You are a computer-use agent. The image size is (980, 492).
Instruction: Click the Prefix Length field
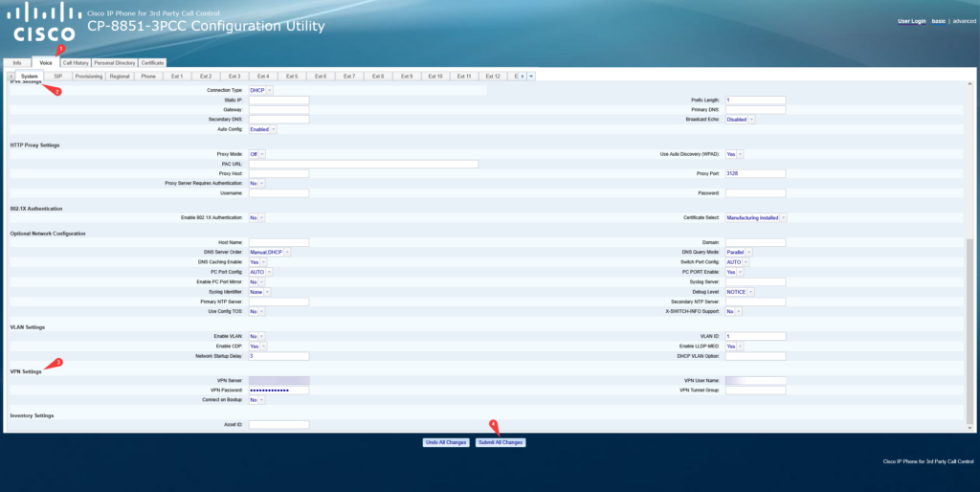(x=756, y=100)
